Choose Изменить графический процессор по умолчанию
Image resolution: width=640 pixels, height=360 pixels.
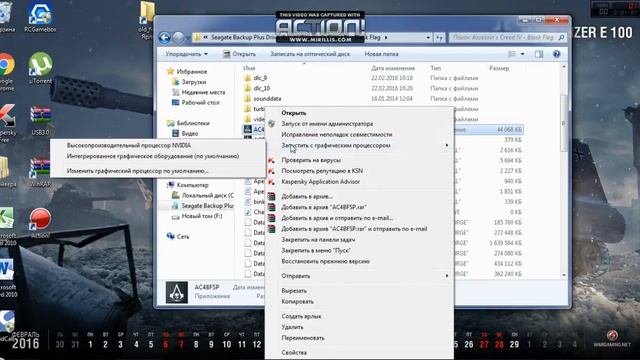pos(138,171)
